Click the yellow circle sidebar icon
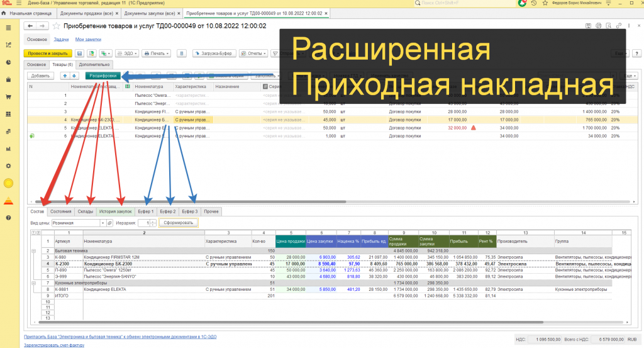The width and height of the screenshot is (644, 348). (x=8, y=183)
